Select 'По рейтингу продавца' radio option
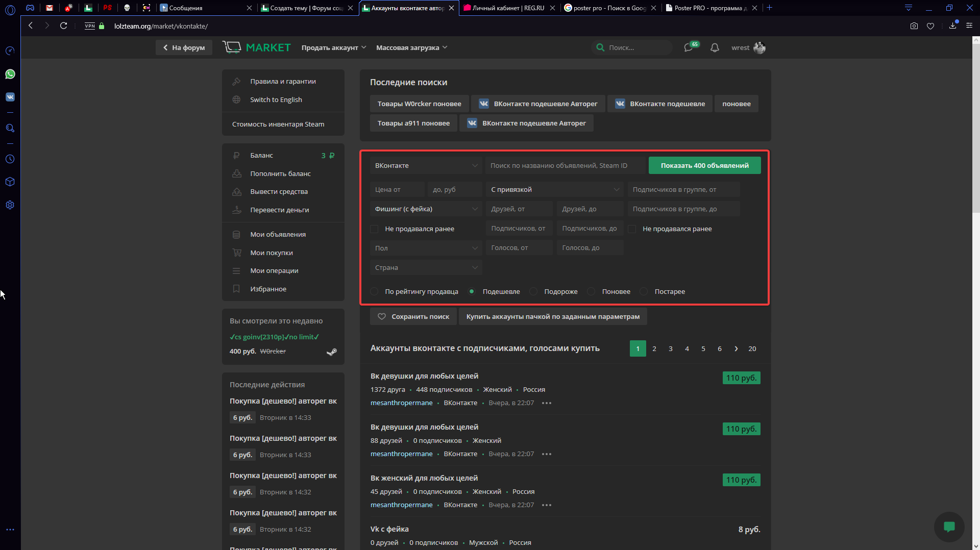This screenshot has width=980, height=550. click(375, 291)
